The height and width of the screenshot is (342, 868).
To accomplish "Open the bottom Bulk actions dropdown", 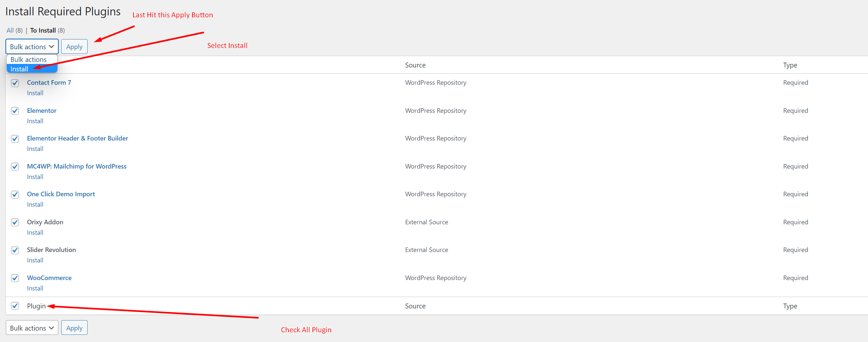I will [x=32, y=328].
